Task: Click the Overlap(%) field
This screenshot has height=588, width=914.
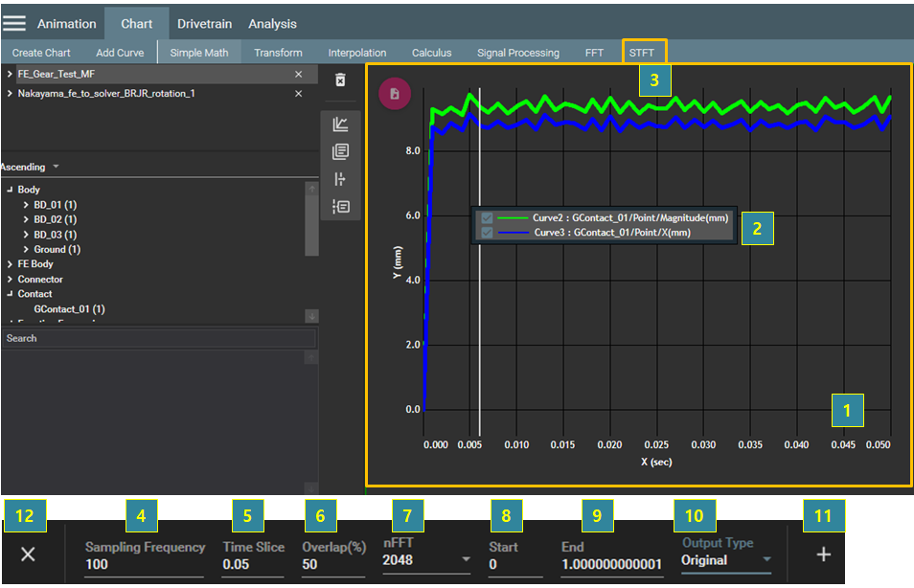Action: click(x=333, y=564)
